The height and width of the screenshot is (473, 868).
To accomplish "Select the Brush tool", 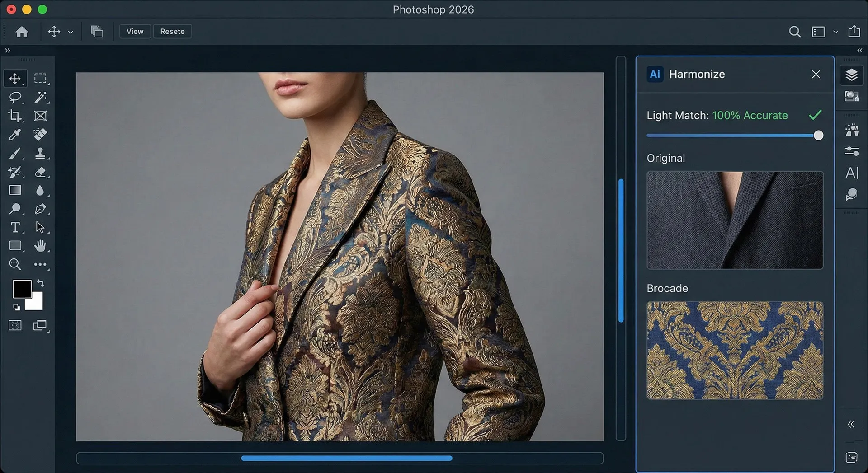I will tap(15, 153).
